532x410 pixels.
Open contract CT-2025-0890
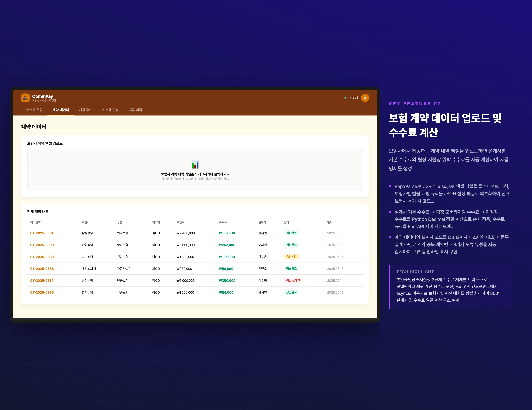[42, 245]
